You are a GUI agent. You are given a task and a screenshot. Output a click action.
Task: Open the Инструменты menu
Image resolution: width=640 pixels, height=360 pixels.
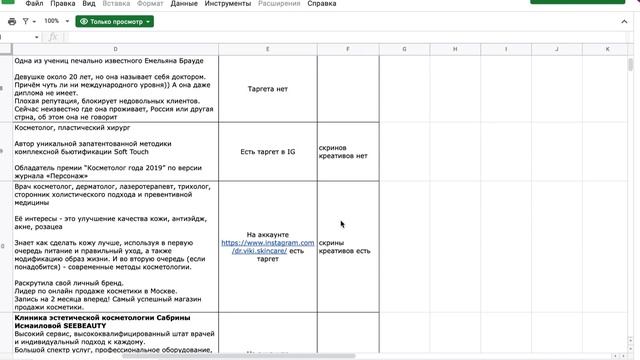[x=228, y=4]
